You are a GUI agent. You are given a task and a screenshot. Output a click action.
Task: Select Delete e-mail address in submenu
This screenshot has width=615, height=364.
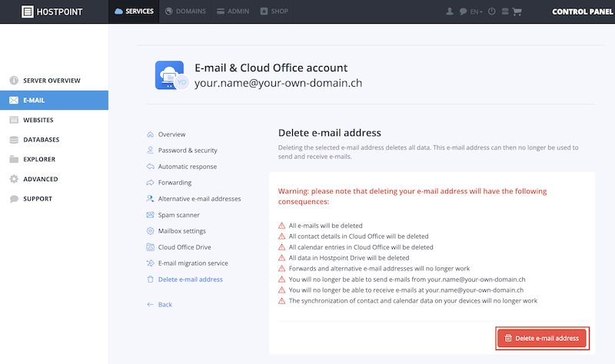click(184, 280)
